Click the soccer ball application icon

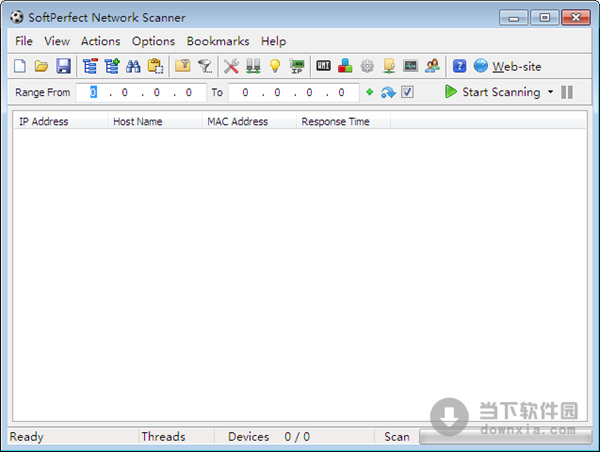pyautogui.click(x=17, y=17)
